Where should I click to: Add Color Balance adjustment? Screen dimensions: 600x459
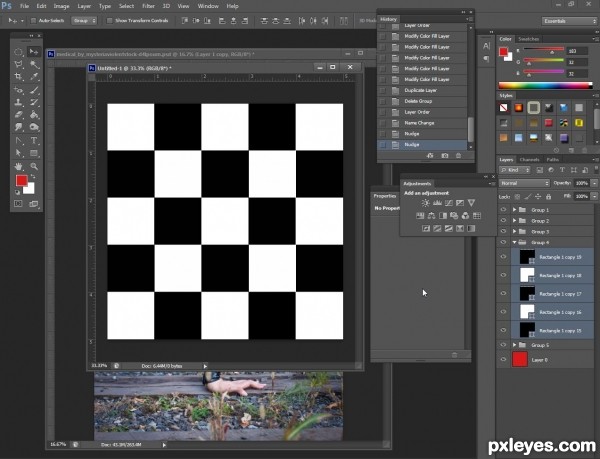431,216
